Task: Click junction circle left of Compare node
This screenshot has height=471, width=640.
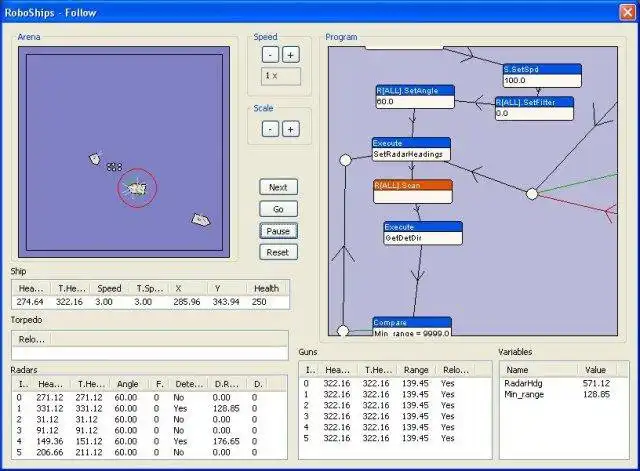Action: [x=343, y=331]
